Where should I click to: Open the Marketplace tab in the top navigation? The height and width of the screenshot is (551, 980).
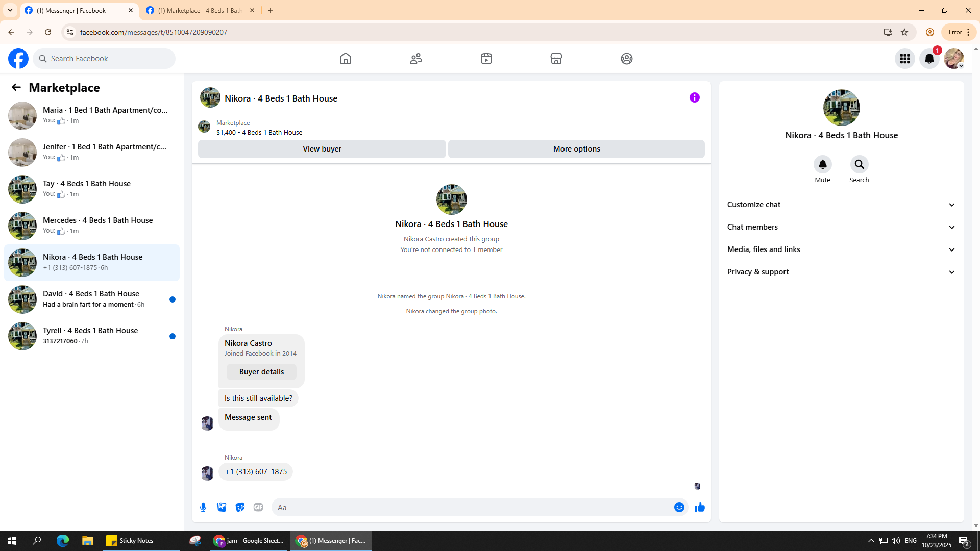pyautogui.click(x=556, y=59)
